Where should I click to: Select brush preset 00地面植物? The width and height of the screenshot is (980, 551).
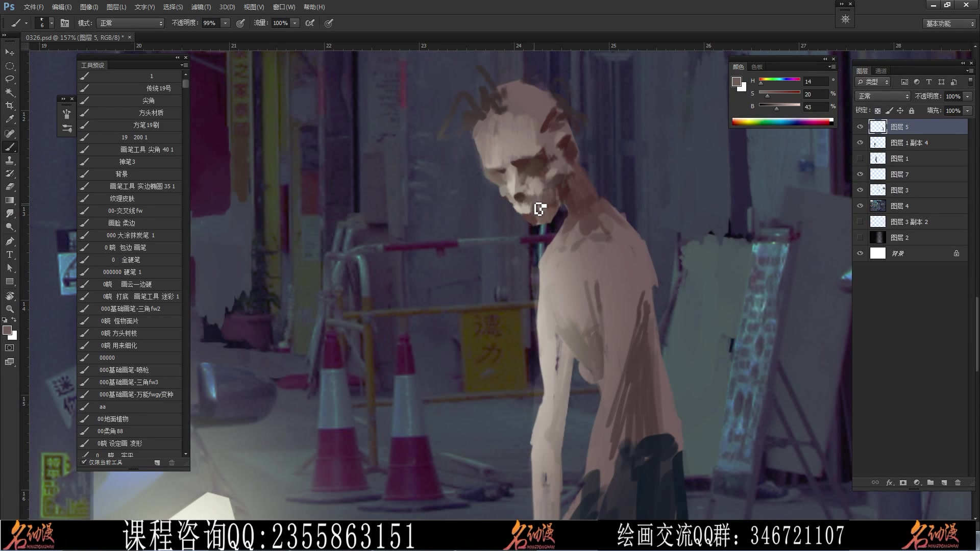point(130,419)
